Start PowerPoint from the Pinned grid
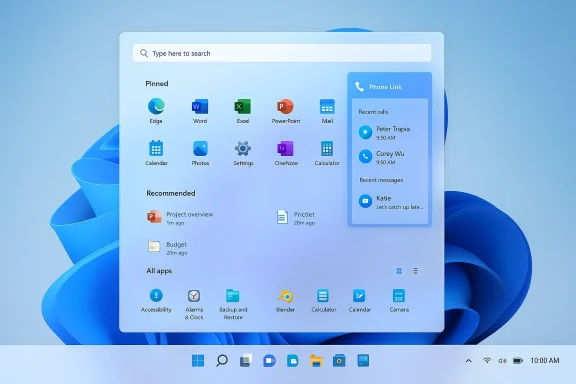Image resolution: width=576 pixels, height=384 pixels. (285, 111)
